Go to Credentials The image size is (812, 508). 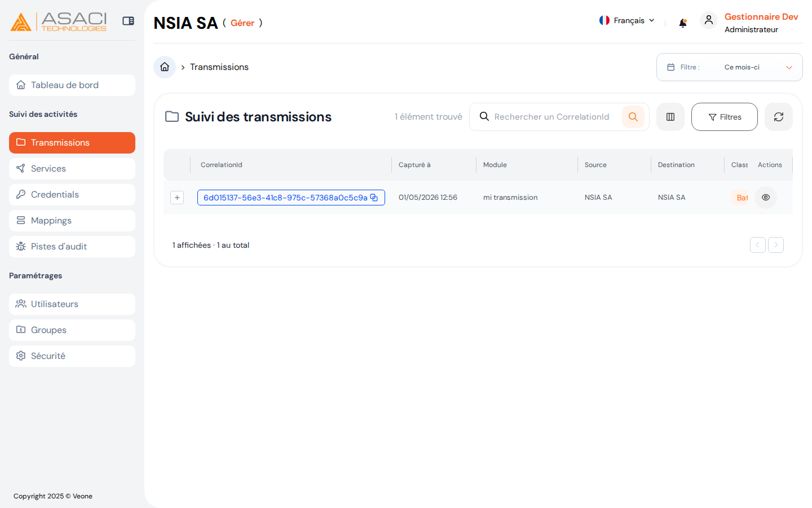coord(72,195)
